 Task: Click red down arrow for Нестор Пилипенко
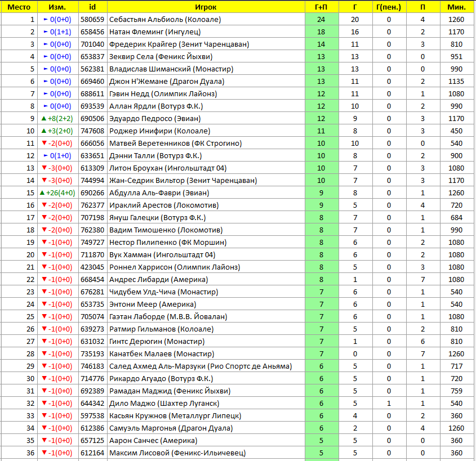[45, 242]
